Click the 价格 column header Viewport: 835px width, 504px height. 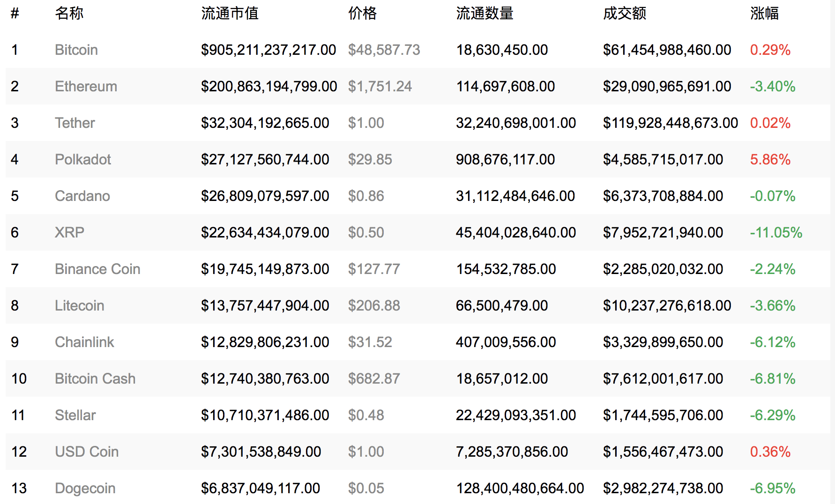pos(362,13)
